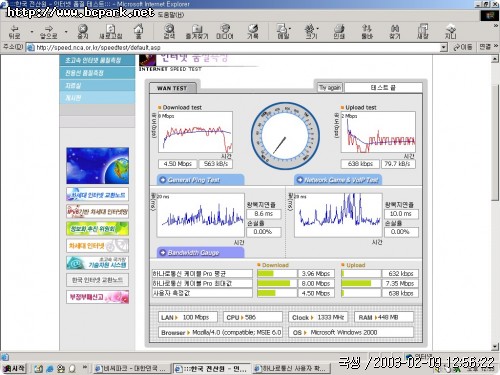The image size is (500, 375).
Task: Open the Help menu in menu bar
Action: 170,15
